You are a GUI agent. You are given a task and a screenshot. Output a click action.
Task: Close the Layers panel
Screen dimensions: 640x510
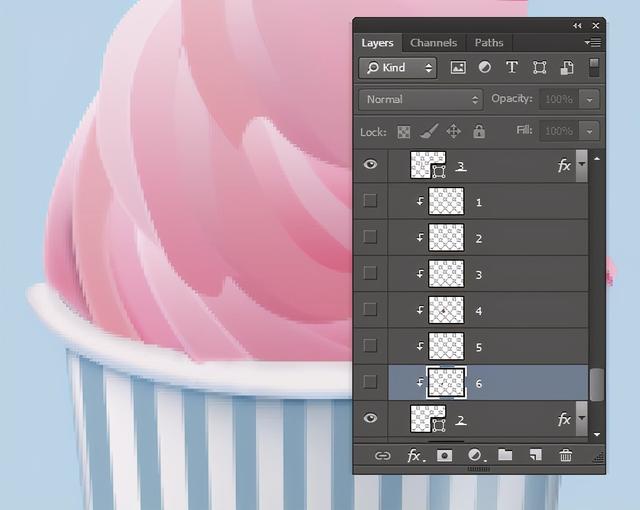coord(596,26)
